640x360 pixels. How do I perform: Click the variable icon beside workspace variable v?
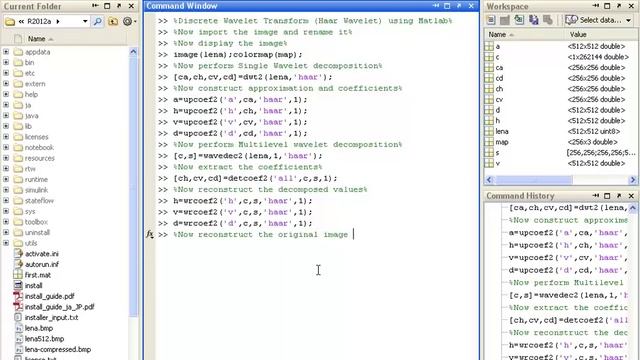[489, 163]
